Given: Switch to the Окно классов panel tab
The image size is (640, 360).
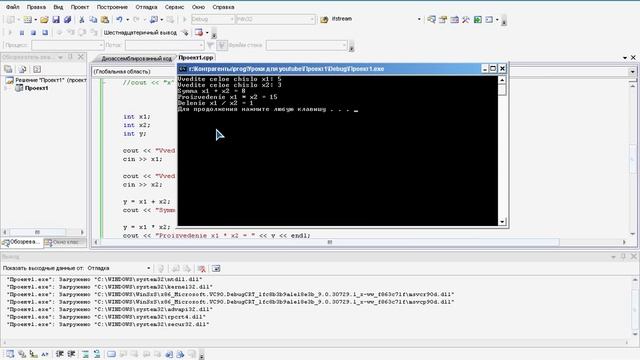Looking at the screenshot, I should point(65,242).
